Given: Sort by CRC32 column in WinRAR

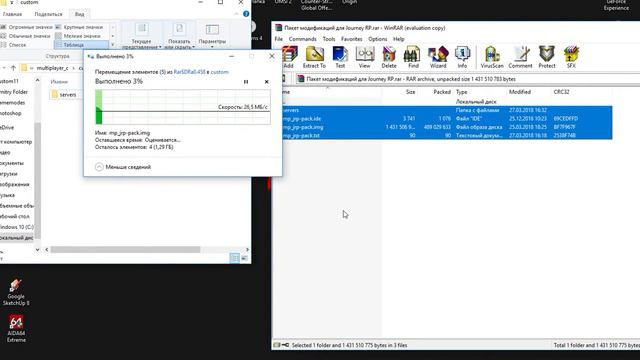Looking at the screenshot, I should click(561, 92).
